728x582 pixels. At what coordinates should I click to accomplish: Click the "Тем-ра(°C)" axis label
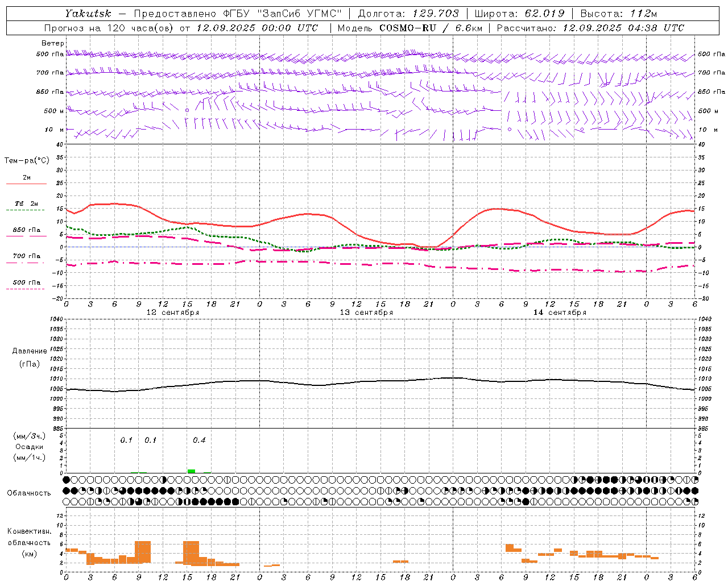[x=27, y=161]
